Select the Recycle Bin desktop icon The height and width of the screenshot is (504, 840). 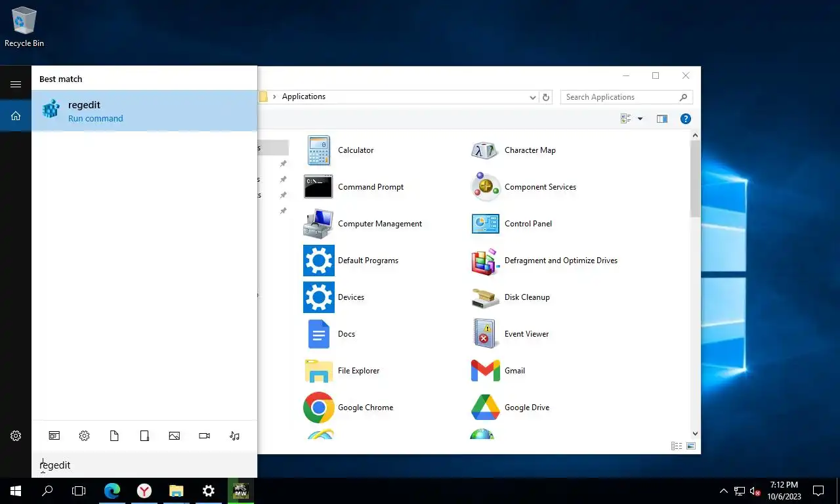pyautogui.click(x=24, y=27)
